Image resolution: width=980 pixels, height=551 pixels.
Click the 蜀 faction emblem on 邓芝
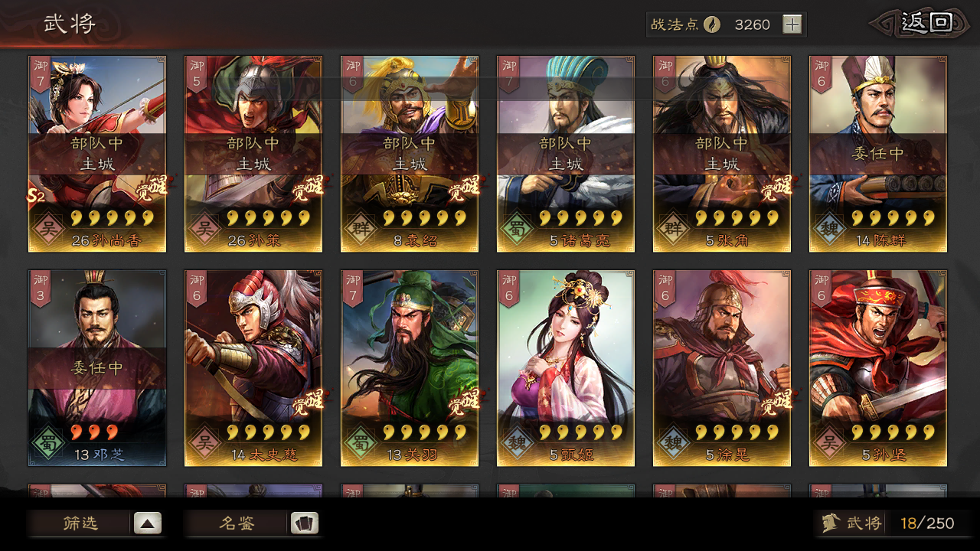pyautogui.click(x=50, y=442)
